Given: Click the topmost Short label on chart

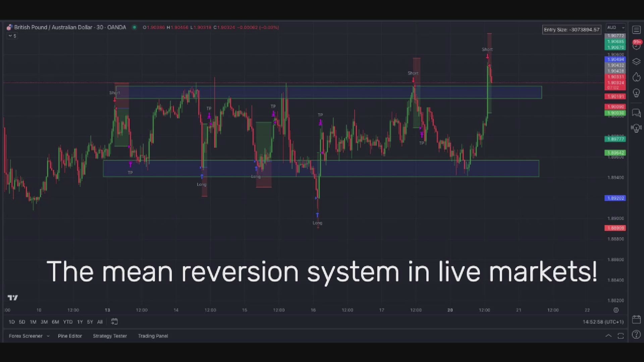Looking at the screenshot, I should point(487,49).
